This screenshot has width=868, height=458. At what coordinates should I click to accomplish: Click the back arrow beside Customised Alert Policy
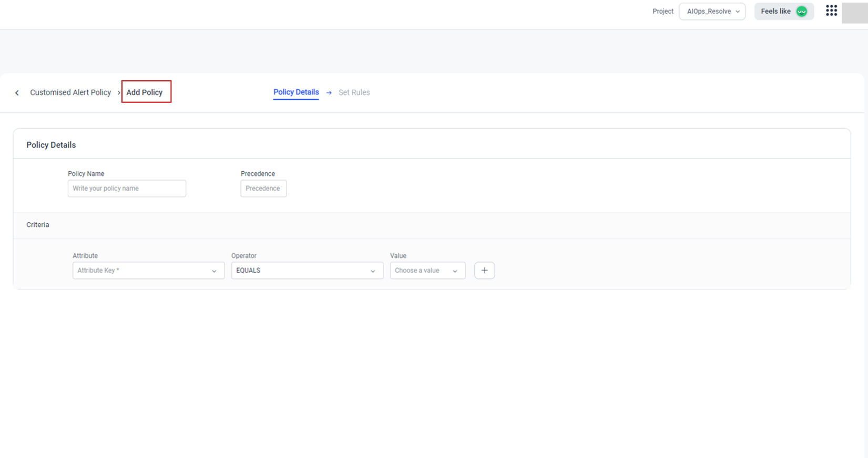click(x=17, y=93)
